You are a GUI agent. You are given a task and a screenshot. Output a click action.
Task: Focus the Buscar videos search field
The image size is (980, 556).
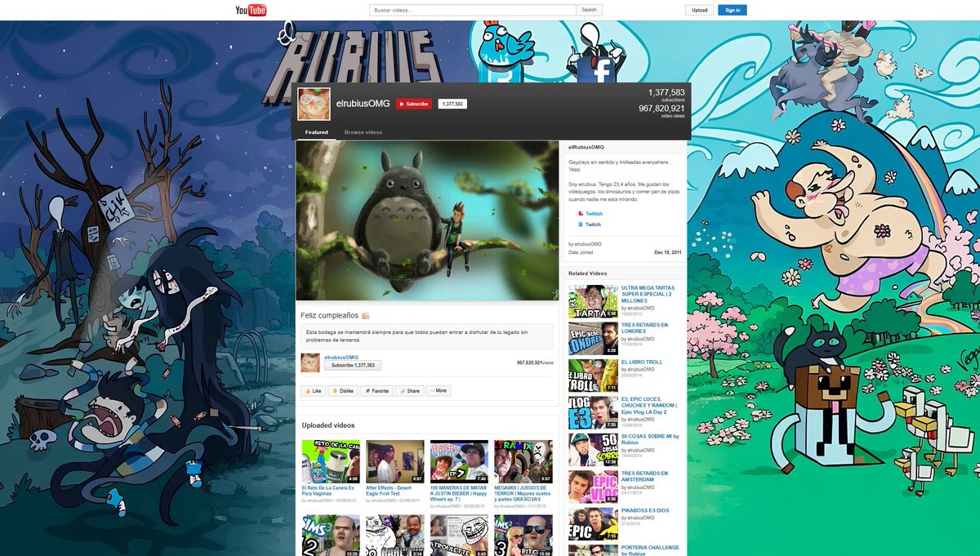pos(473,10)
